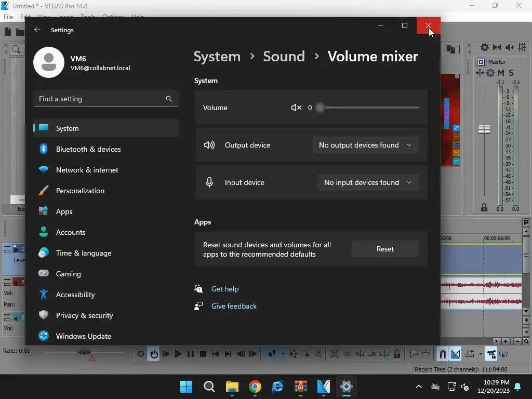Viewport: 532px width, 399px height.
Task: Open the Apps settings category
Action: (x=106, y=211)
